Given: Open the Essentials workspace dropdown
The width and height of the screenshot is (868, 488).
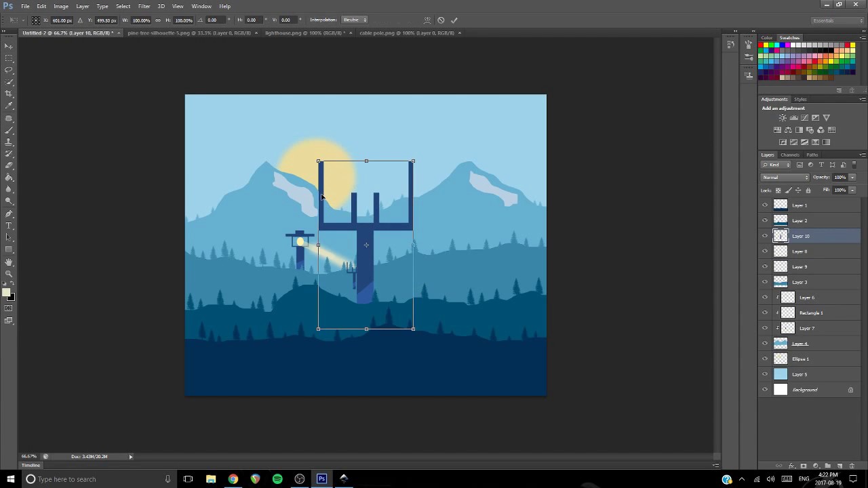Looking at the screenshot, I should [x=838, y=20].
